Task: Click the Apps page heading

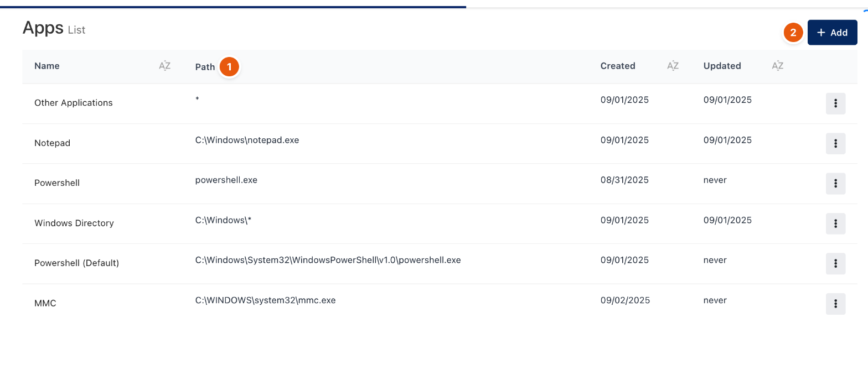Action: [43, 28]
